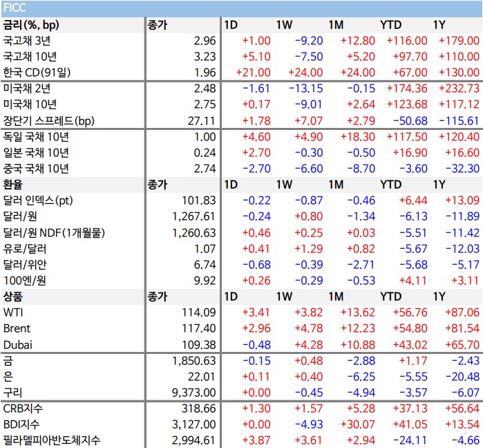Click CRB지수 1Y value +56.64

[x=462, y=409]
